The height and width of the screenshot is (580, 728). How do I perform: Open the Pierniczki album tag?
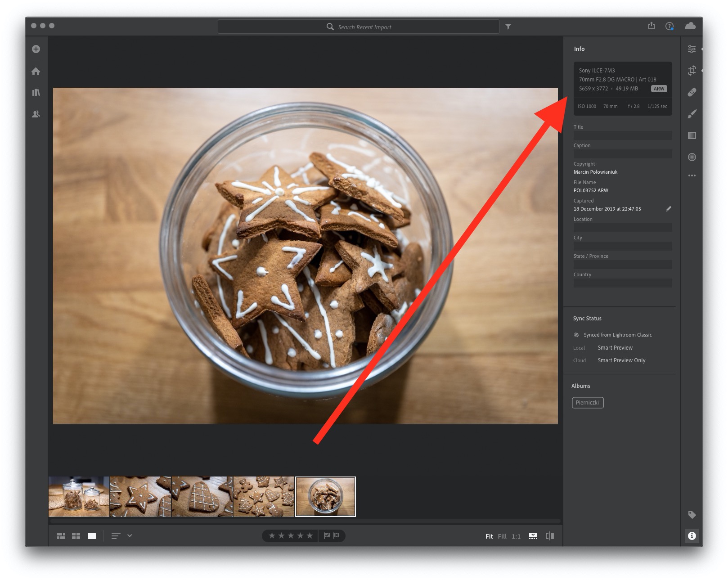coord(588,403)
